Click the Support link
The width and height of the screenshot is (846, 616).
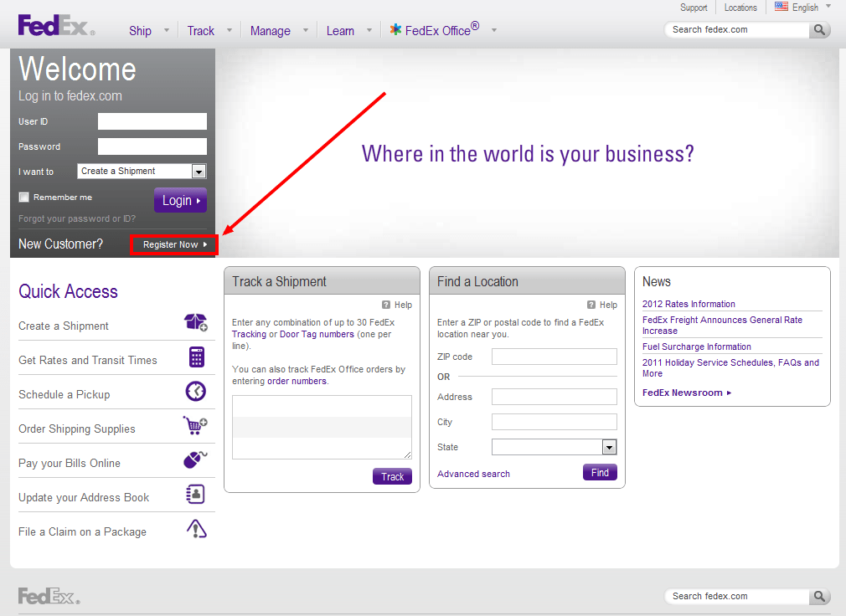pos(694,8)
